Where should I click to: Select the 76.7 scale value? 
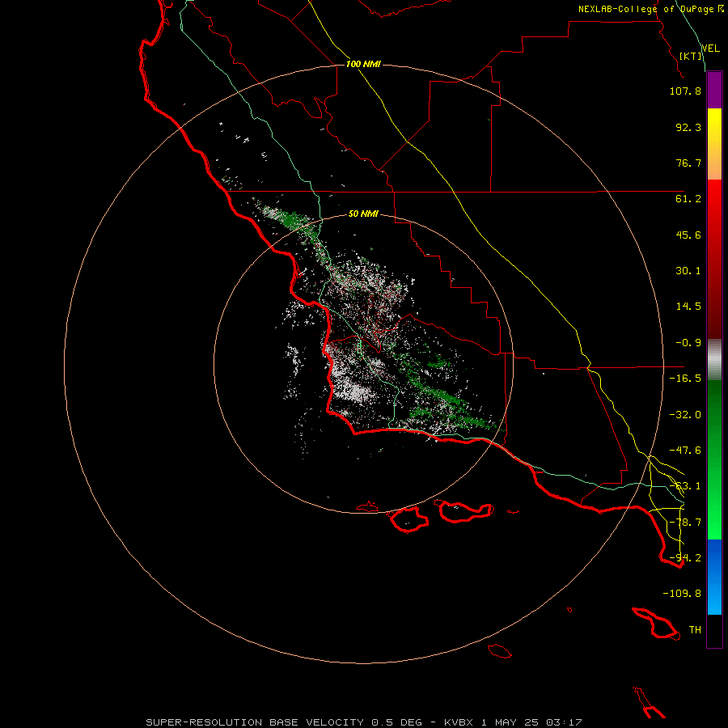[688, 163]
